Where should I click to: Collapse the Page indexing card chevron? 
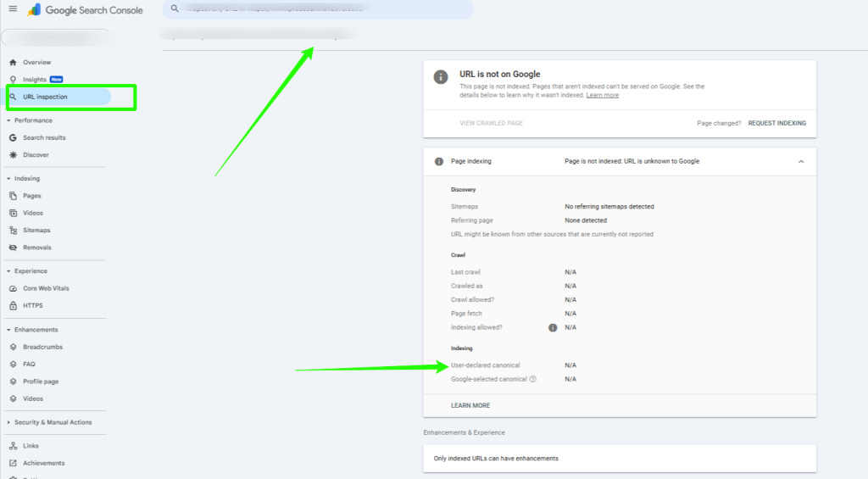point(801,162)
